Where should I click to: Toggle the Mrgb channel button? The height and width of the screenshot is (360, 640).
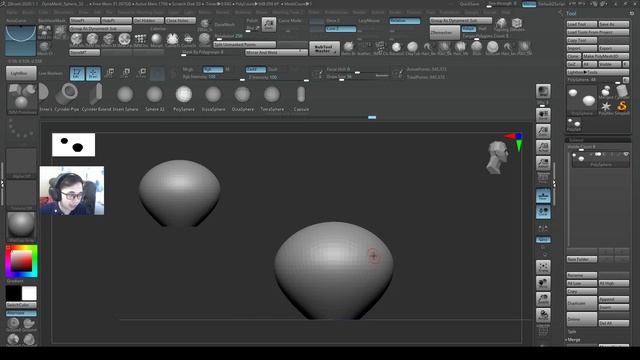(x=188, y=69)
